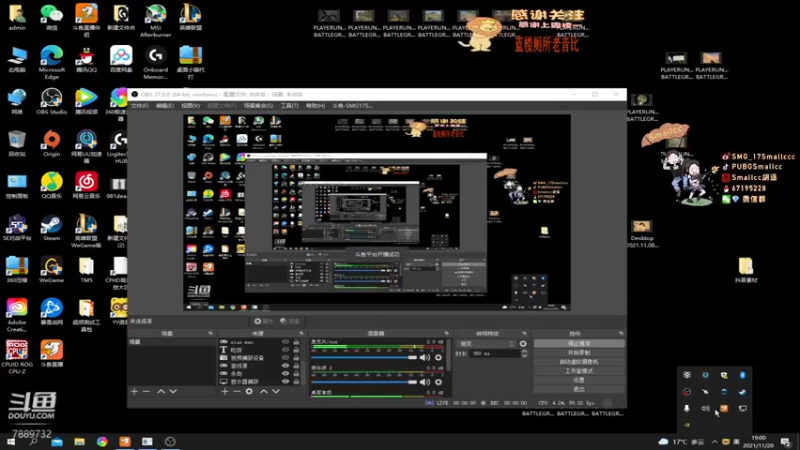Toggle visibility of 显示器捕获 source
The height and width of the screenshot is (450, 800).
point(286,381)
